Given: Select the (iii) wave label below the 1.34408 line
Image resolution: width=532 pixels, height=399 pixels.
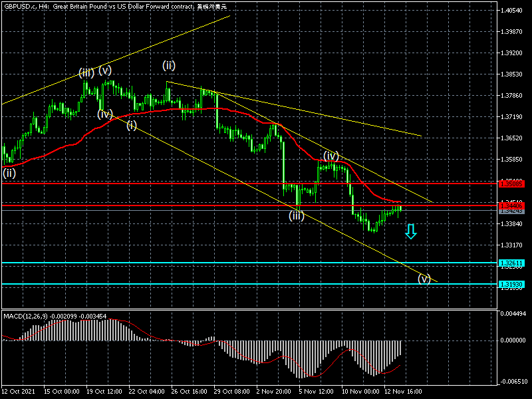Looking at the screenshot, I should pos(296,215).
